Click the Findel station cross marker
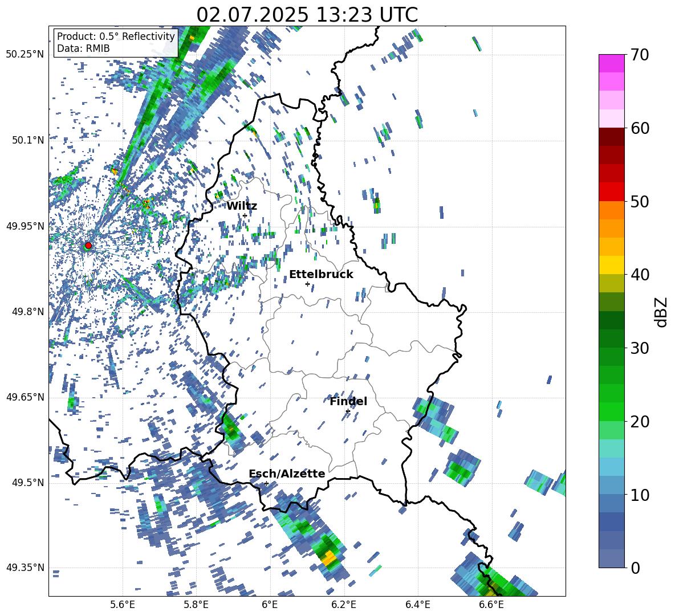 coord(348,411)
